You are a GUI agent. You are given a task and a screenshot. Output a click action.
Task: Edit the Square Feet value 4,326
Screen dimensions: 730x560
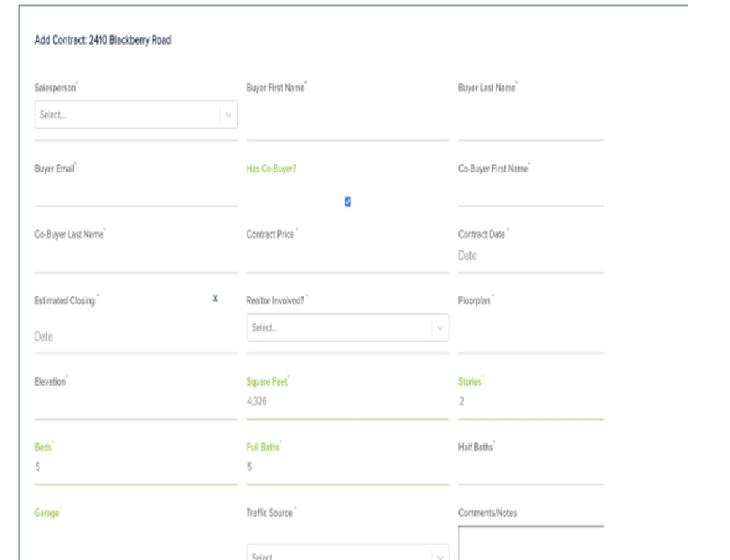[x=347, y=402]
